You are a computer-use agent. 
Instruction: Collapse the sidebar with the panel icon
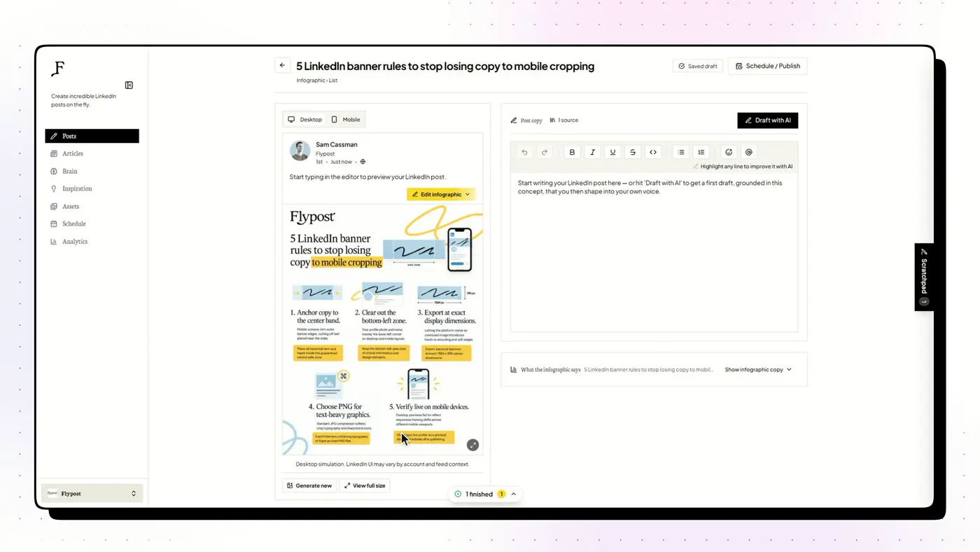coord(129,85)
